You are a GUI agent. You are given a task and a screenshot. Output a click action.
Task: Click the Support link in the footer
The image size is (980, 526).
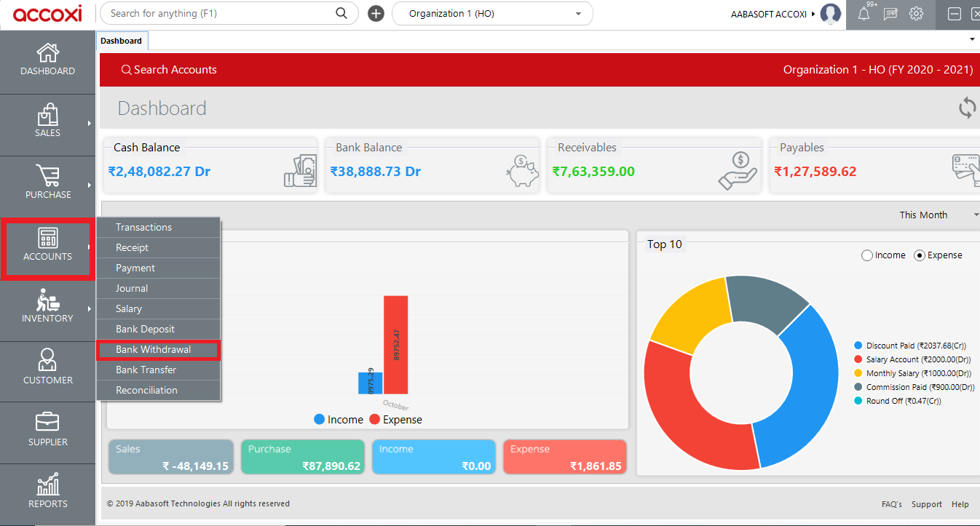pos(926,503)
